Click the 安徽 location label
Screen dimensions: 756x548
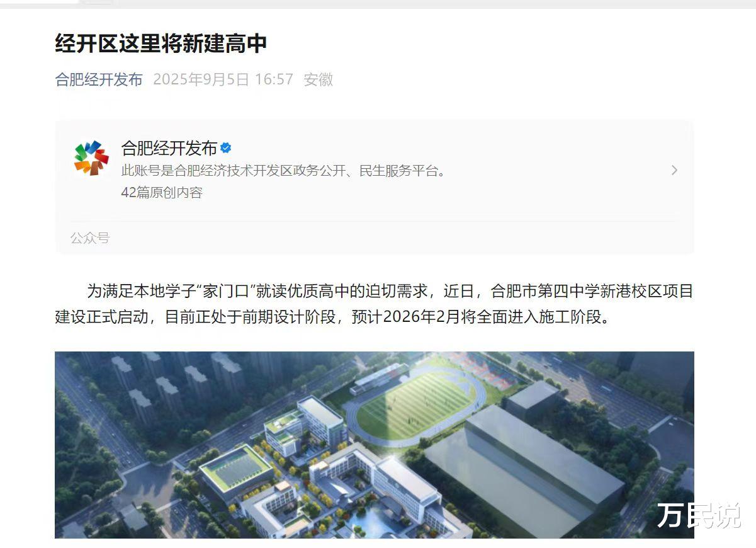coord(318,79)
